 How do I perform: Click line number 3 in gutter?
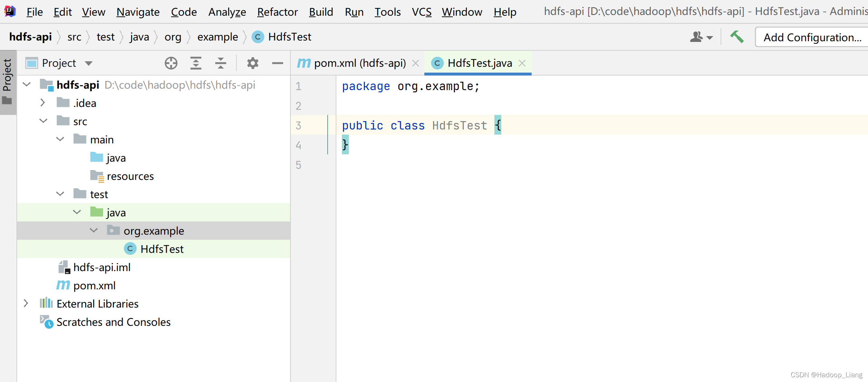[x=298, y=126]
